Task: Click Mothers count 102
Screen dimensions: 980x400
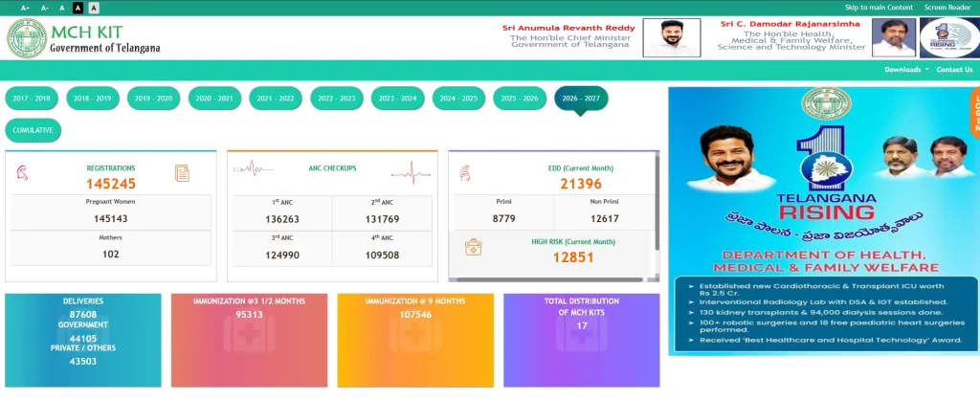Action: tap(111, 255)
